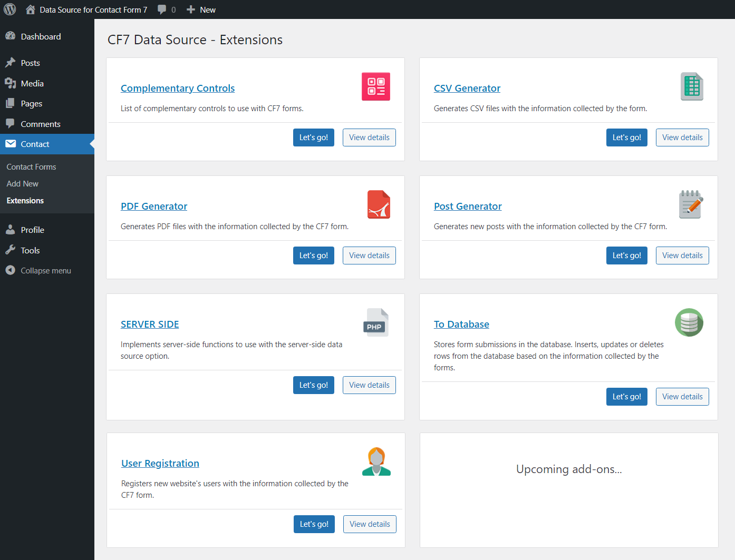Viewport: 735px width, 560px height.
Task: View details of SERVER SIDE
Action: click(369, 385)
